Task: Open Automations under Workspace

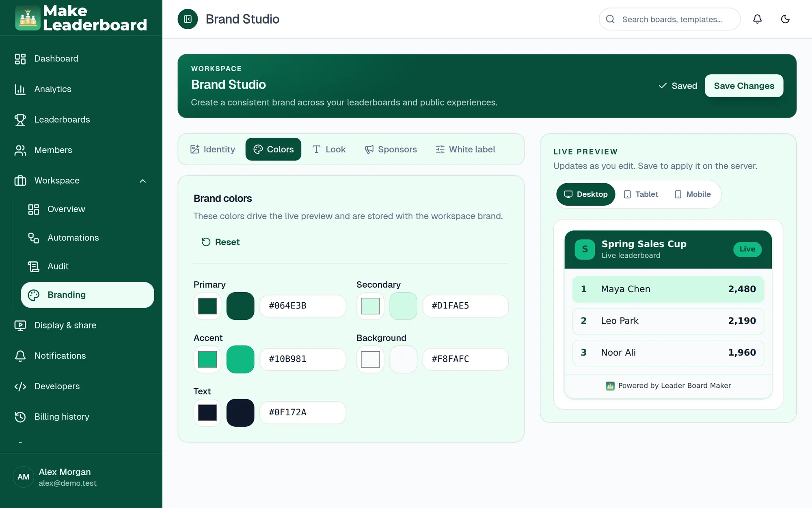Action: click(x=87, y=238)
